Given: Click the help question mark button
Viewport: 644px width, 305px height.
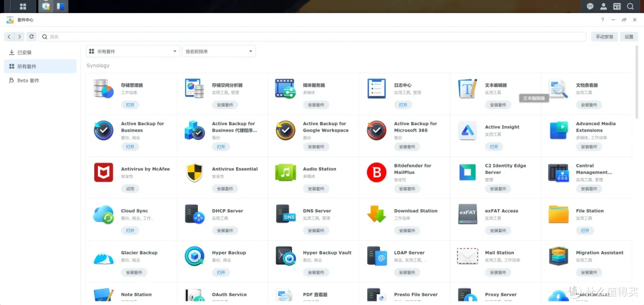Looking at the screenshot, I should coord(602,20).
